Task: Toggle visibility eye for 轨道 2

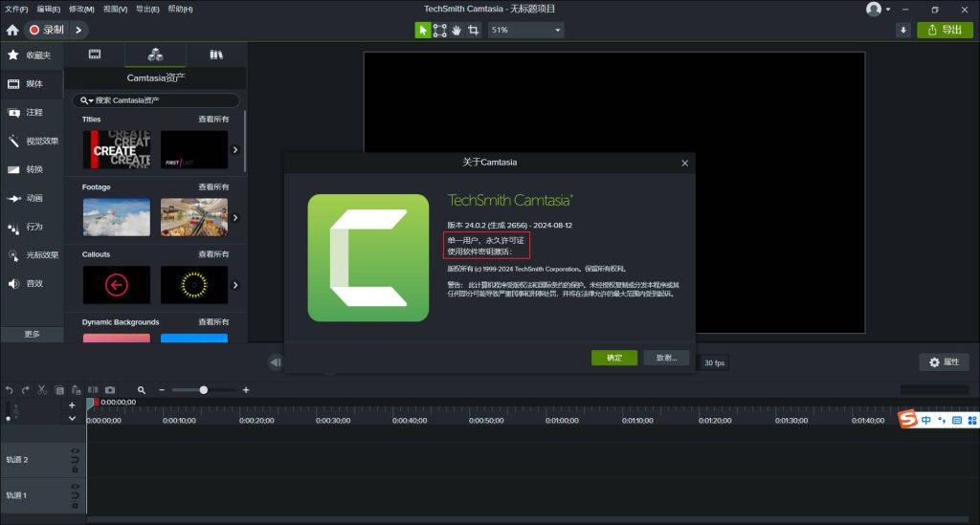Action: (75, 450)
